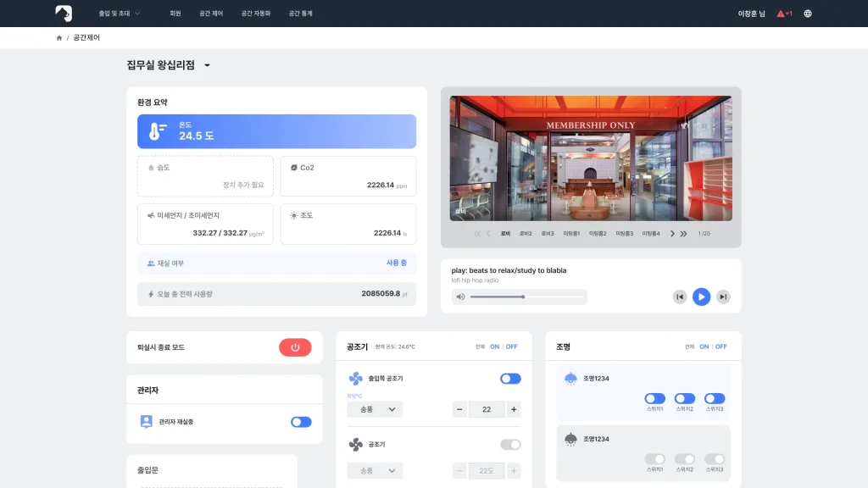Adjust the music volume slider
The height and width of the screenshot is (488, 868).
click(527, 297)
